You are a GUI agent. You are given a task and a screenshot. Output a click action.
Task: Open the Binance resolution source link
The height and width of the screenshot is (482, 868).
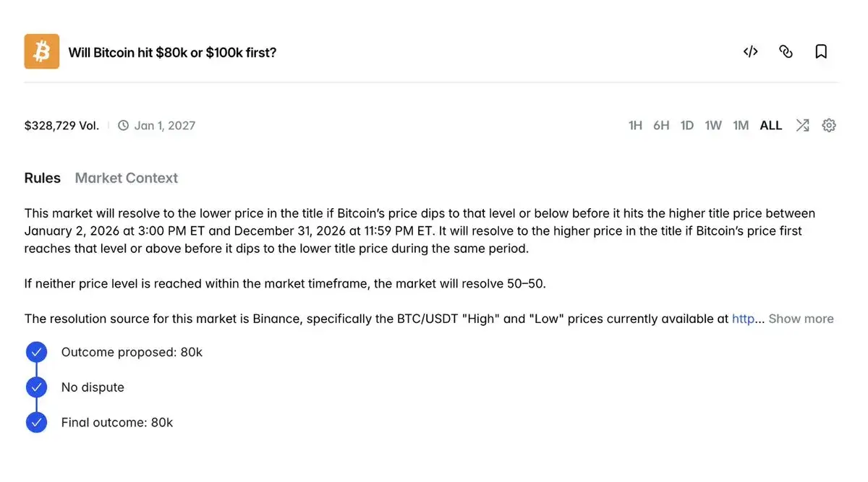(744, 319)
